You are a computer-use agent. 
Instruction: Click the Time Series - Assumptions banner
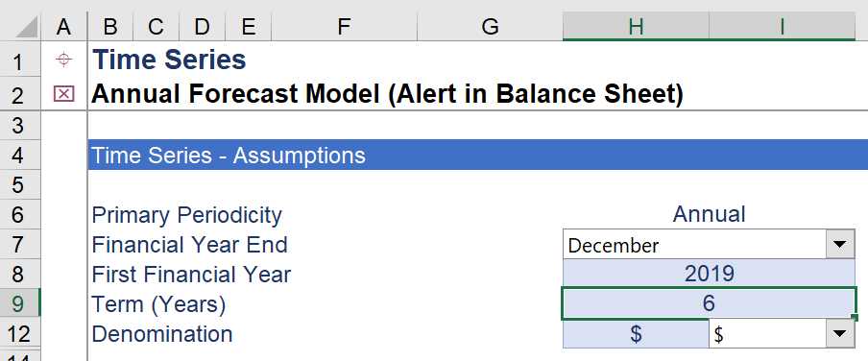click(478, 155)
